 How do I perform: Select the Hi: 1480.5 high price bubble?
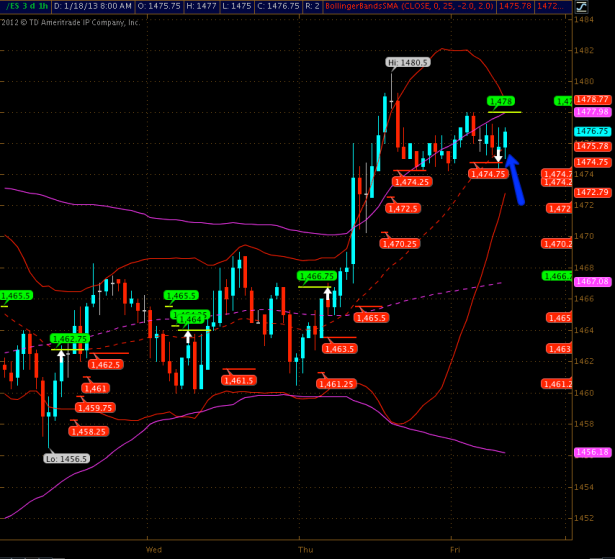(x=408, y=62)
